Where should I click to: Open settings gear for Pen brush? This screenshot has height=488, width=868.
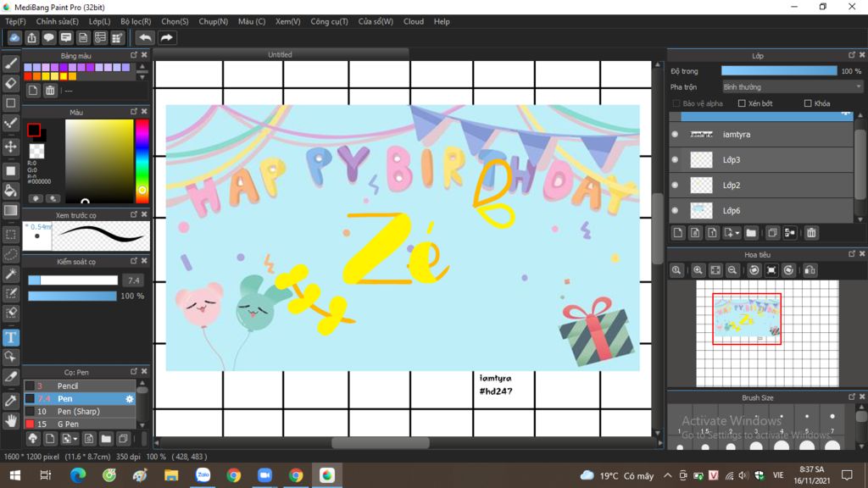coord(130,399)
